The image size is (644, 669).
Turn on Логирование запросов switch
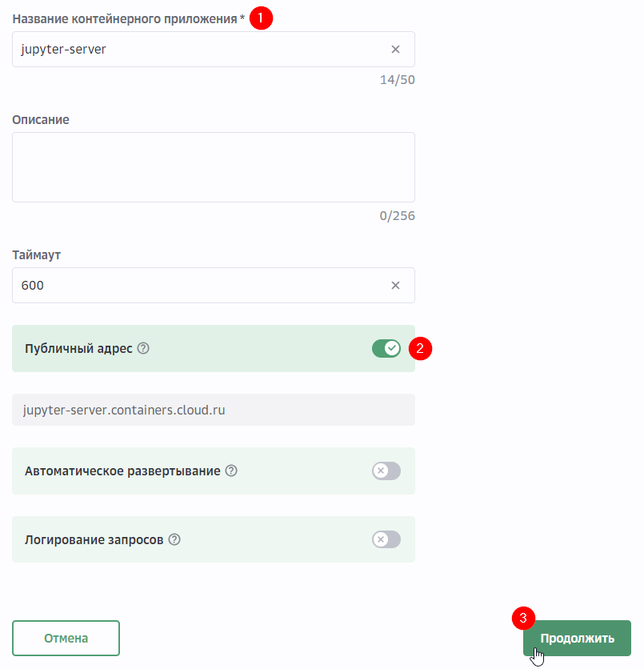click(x=386, y=539)
